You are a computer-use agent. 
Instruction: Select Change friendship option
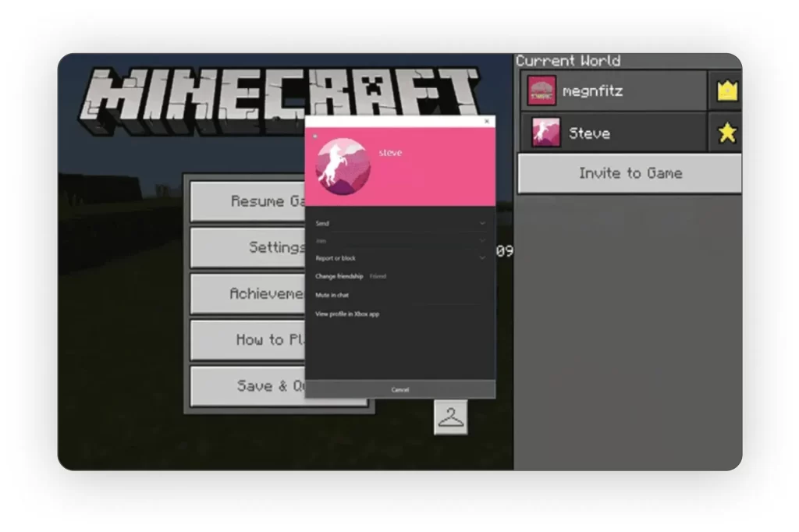[x=339, y=276]
